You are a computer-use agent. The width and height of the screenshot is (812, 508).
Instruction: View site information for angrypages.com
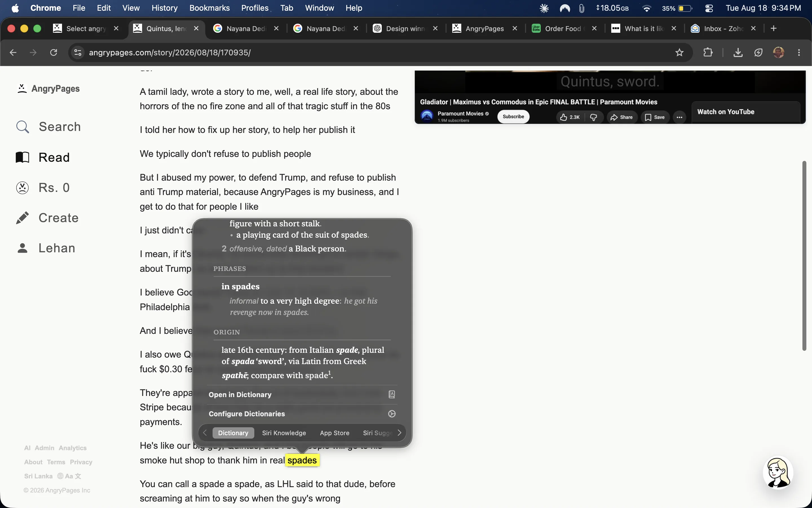click(x=78, y=52)
